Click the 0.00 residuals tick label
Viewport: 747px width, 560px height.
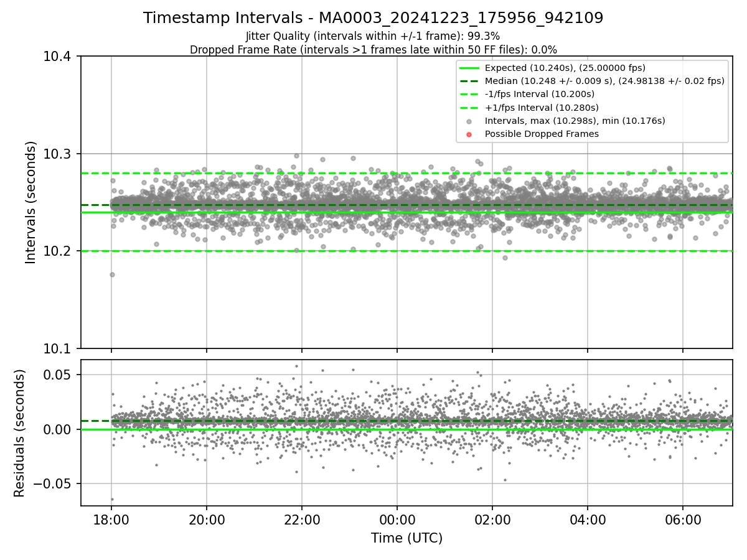click(59, 429)
